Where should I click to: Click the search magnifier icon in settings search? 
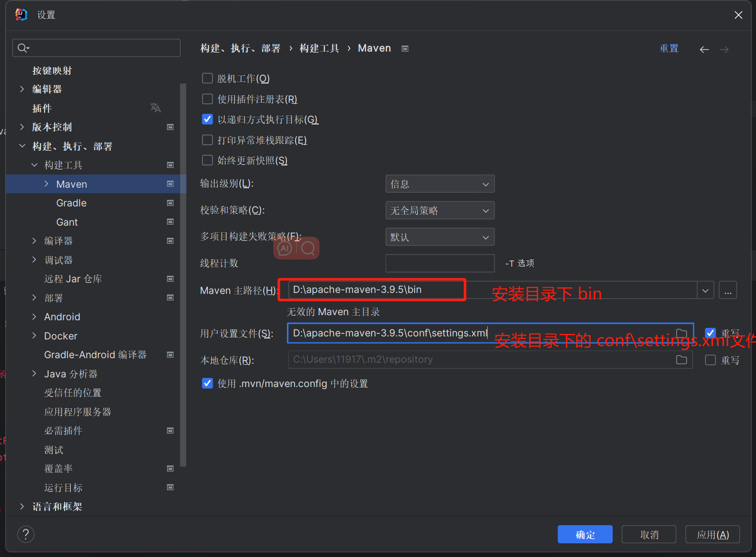(23, 48)
